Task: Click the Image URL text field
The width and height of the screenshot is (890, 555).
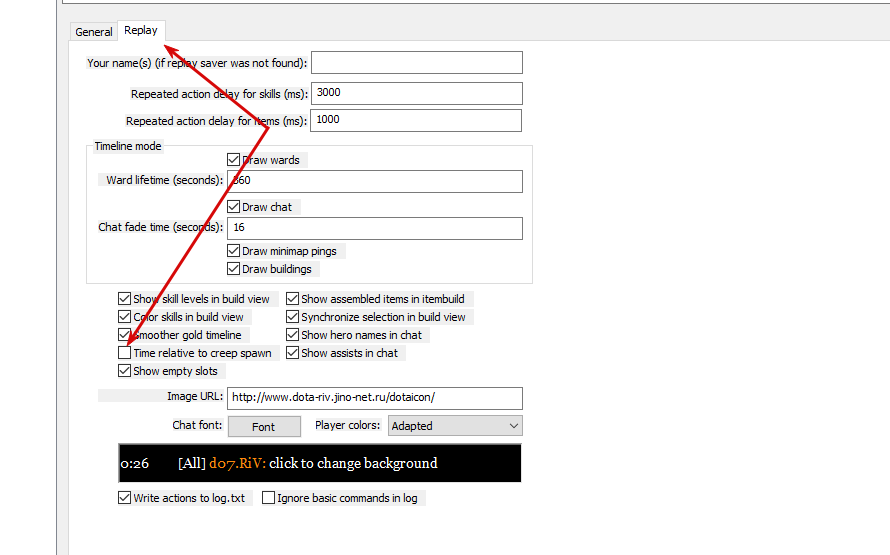Action: coord(375,398)
